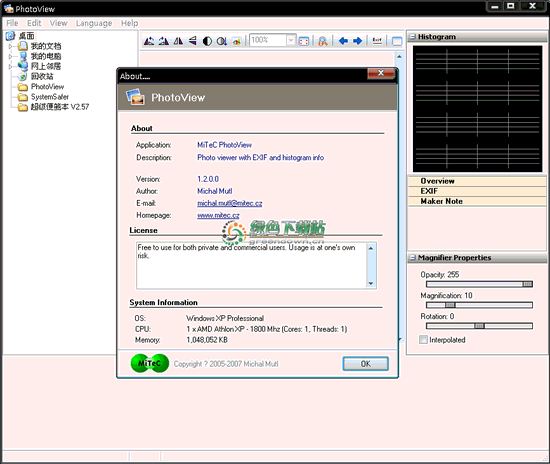This screenshot has height=464, width=550.
Task: Open the Help menu
Action: 129,23
